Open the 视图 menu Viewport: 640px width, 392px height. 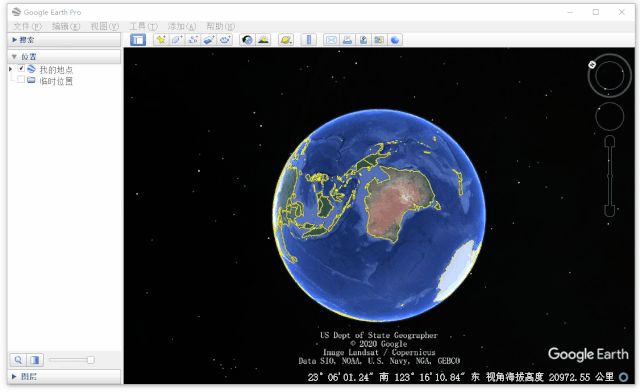click(x=104, y=27)
